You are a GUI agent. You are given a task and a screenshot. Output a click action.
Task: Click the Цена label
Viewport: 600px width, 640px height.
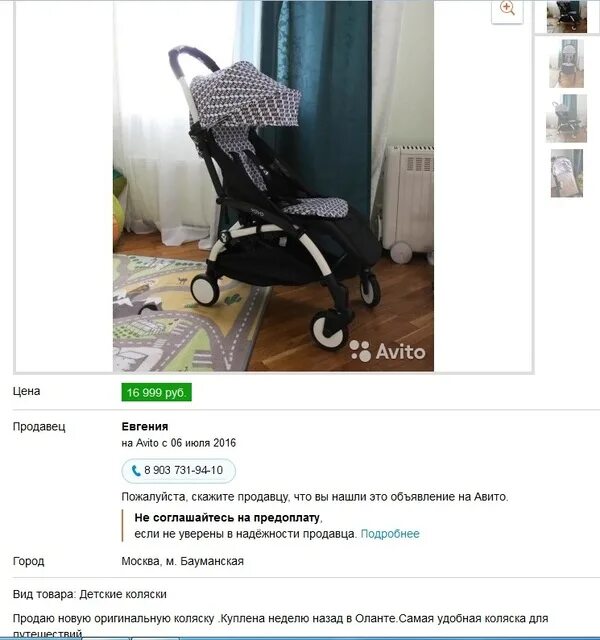pos(27,391)
